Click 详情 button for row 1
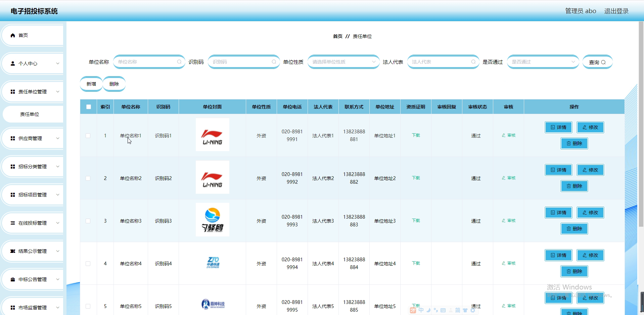The height and width of the screenshot is (315, 644). (x=558, y=127)
